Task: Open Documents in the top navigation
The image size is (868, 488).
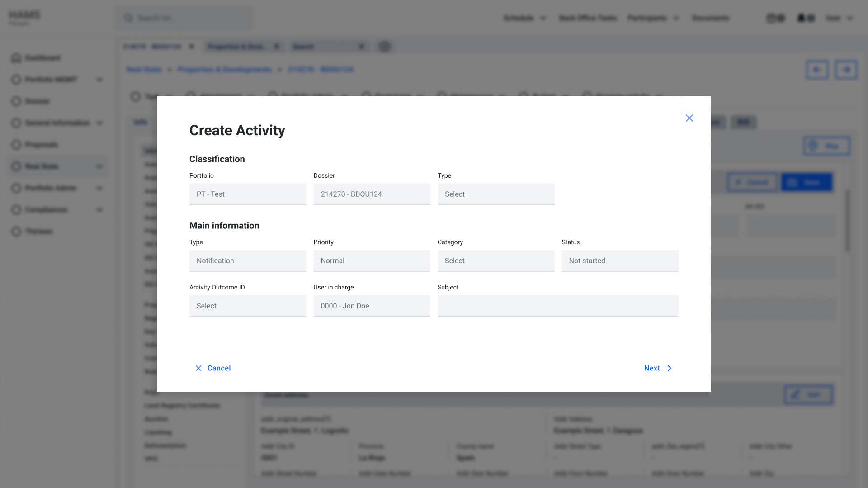Action: pos(710,18)
